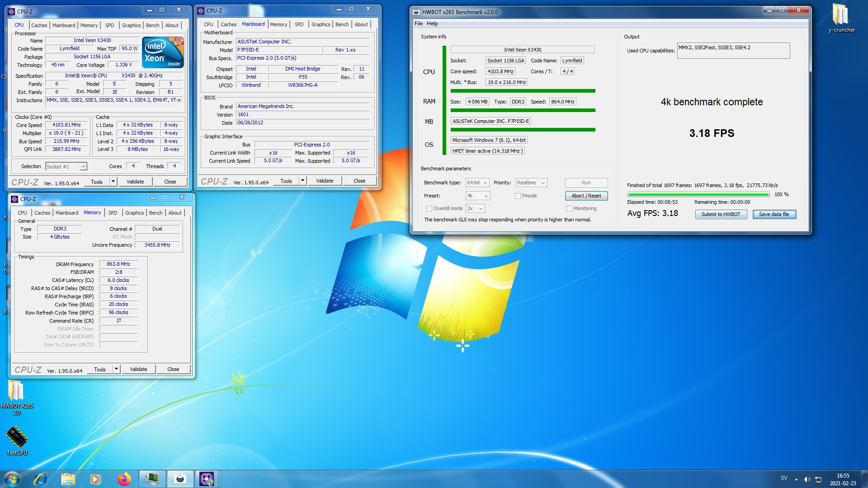Click the network tray icon
Viewport: 868px width, 488px height.
pyautogui.click(x=818, y=479)
